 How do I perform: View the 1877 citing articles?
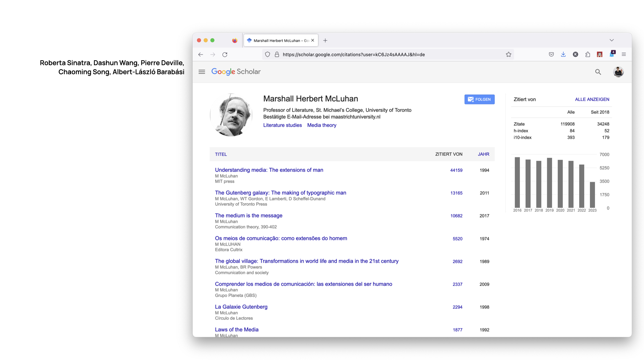458,330
